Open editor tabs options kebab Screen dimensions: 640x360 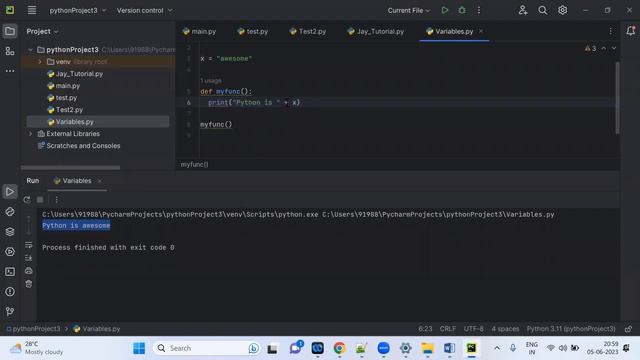point(610,31)
